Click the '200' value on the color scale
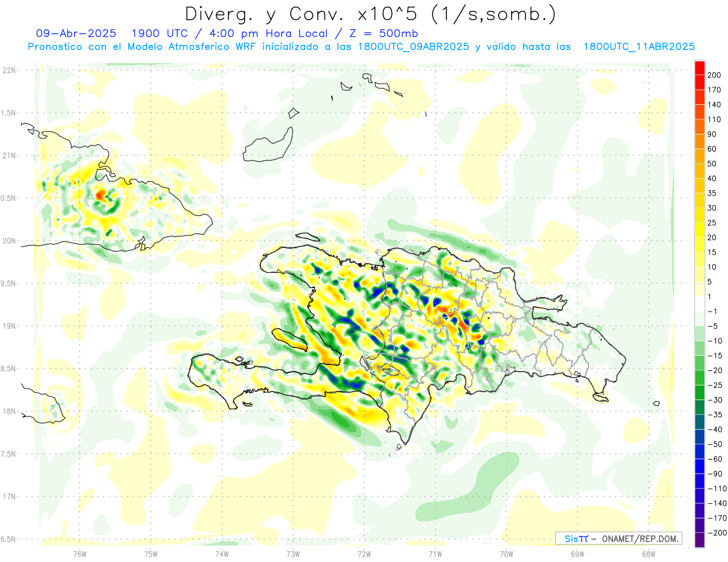Viewport: 728px width, 562px height. (714, 75)
